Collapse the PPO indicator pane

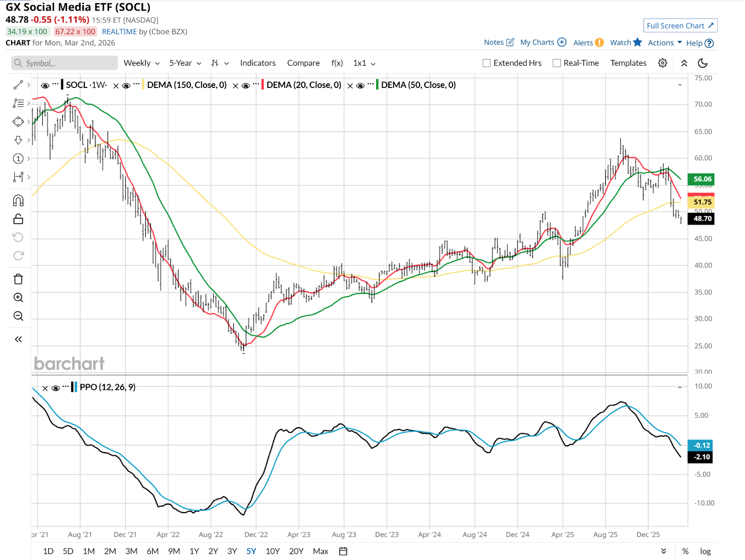[680, 387]
